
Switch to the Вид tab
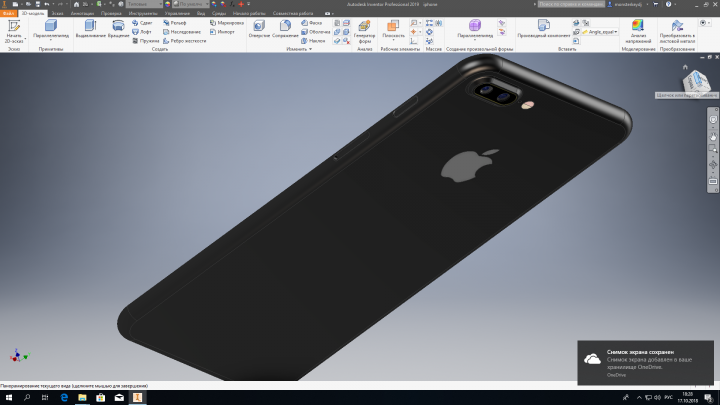[201, 13]
